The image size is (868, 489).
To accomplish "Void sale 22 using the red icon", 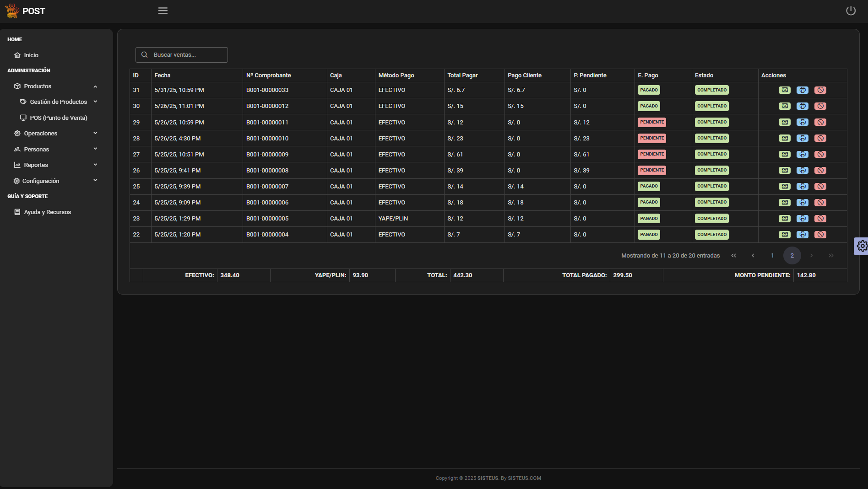I will click(820, 235).
